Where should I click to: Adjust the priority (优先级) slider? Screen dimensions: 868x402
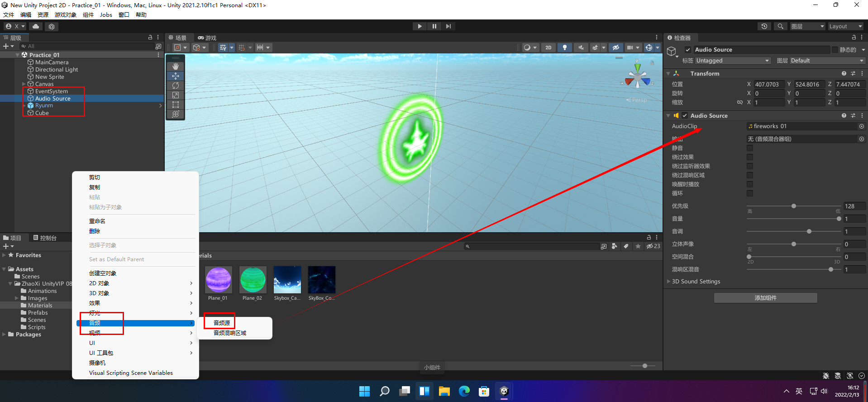click(794, 206)
